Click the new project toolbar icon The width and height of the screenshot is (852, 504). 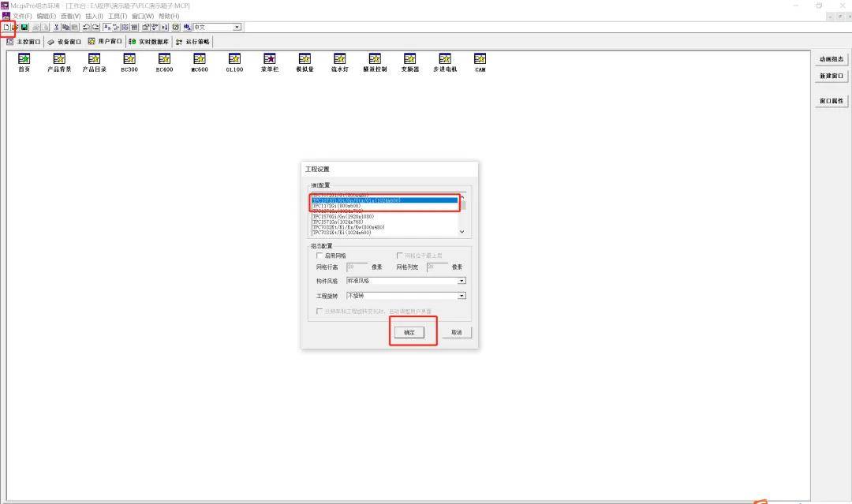click(x=6, y=27)
